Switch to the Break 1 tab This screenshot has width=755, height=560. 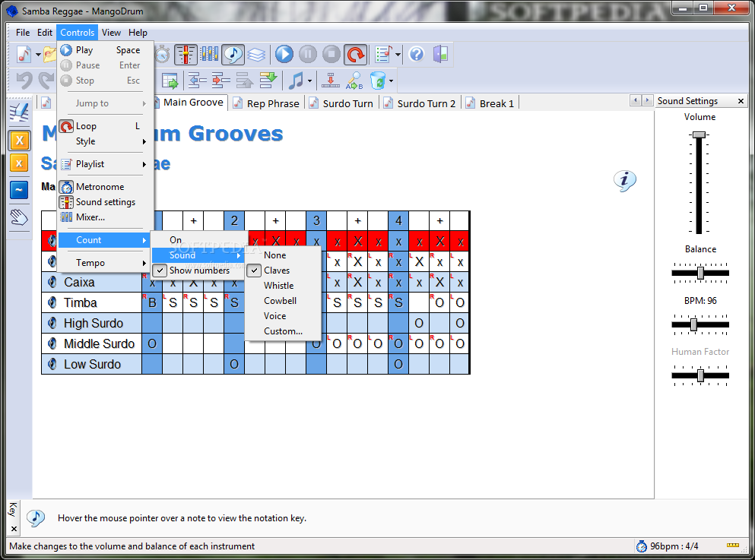pos(490,103)
